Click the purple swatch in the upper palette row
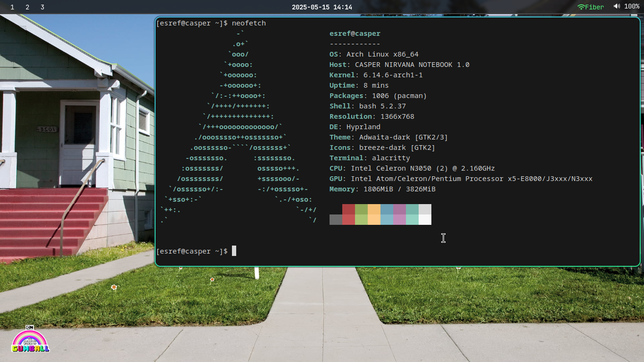Image resolution: width=644 pixels, height=362 pixels. pyautogui.click(x=399, y=209)
